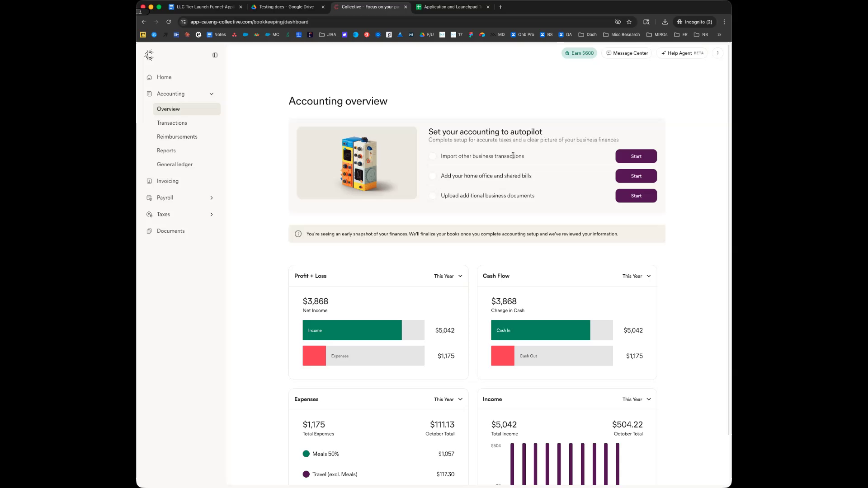The image size is (868, 488).
Task: Click the green Income bar in Profit + Loss
Action: point(352,330)
